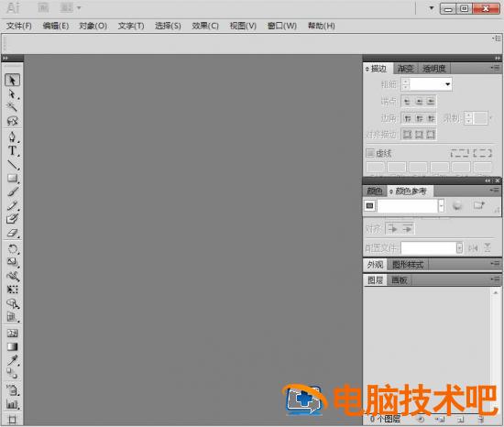Open the 效果(C) menu
Image resolution: width=504 pixels, height=427 pixels.
coord(205,26)
